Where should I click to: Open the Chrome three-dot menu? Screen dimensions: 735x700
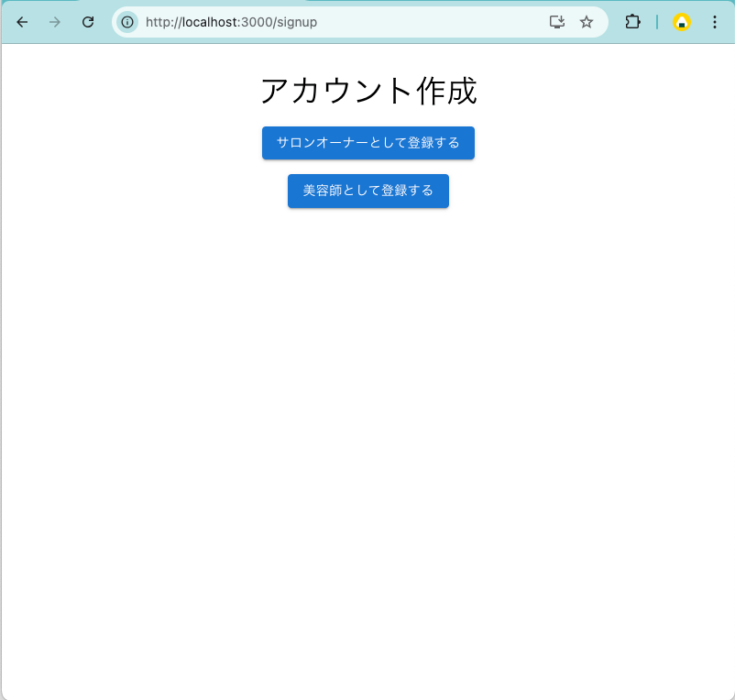(714, 22)
